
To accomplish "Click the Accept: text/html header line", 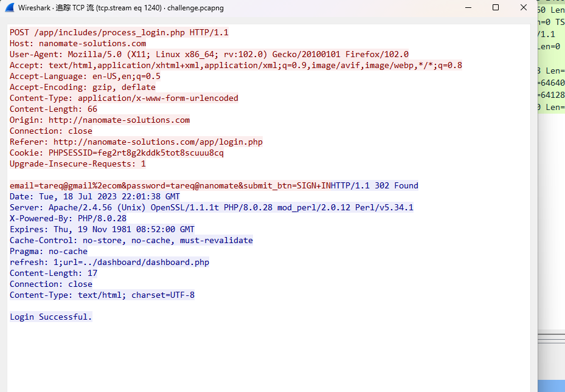I will point(235,65).
